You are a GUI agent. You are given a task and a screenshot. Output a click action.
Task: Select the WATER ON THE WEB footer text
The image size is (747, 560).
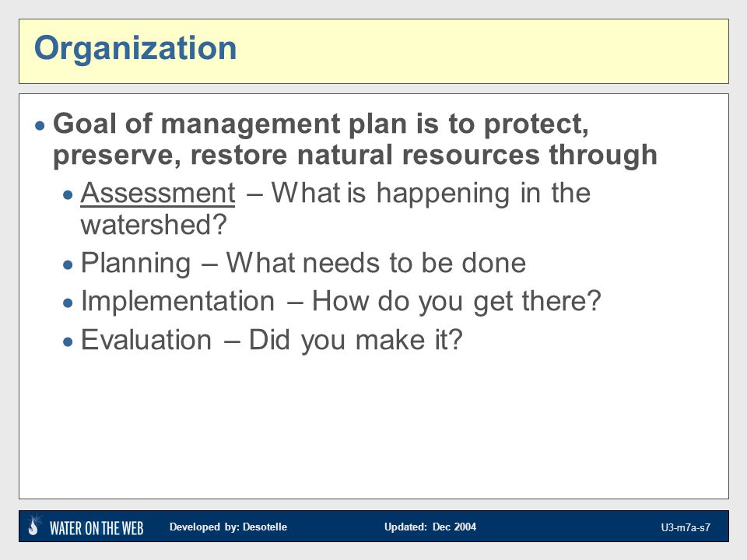(x=96, y=527)
